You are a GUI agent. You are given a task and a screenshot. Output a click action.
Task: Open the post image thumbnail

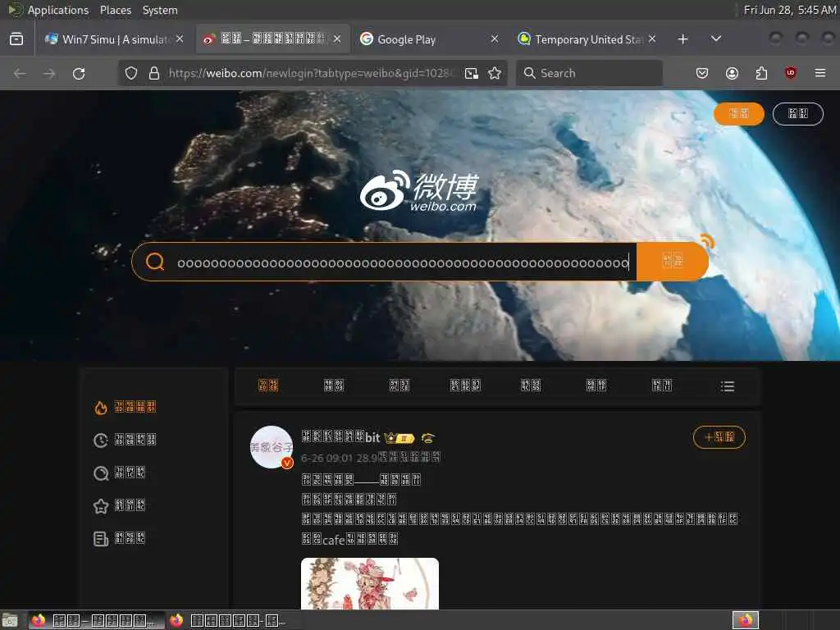coord(370,583)
